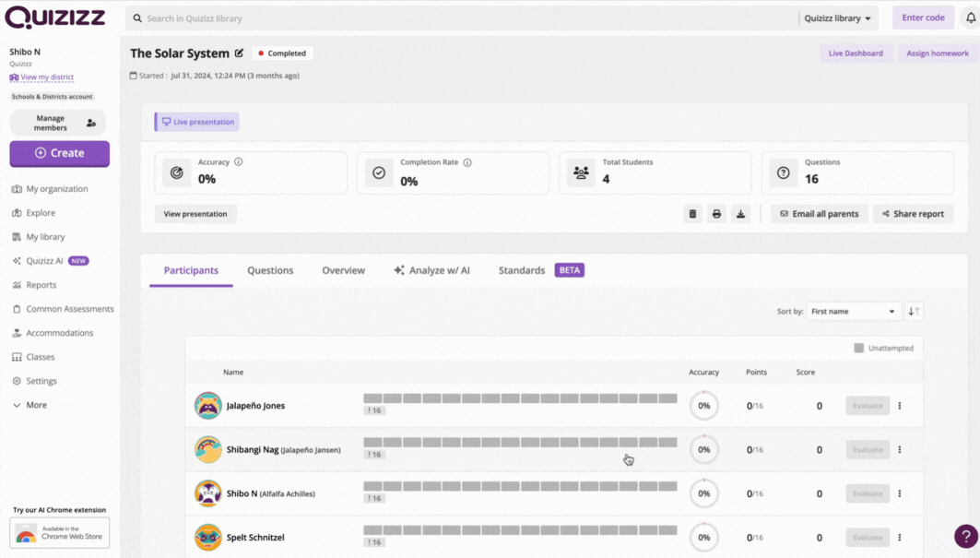Click the Live presentation tag
Viewport: 980px width, 558px height.
click(x=197, y=122)
